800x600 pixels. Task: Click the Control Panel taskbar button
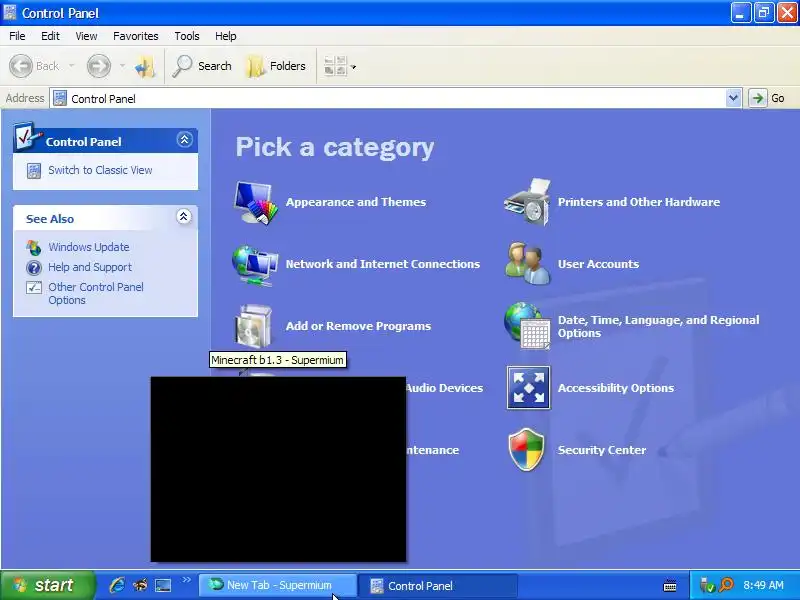pos(437,586)
